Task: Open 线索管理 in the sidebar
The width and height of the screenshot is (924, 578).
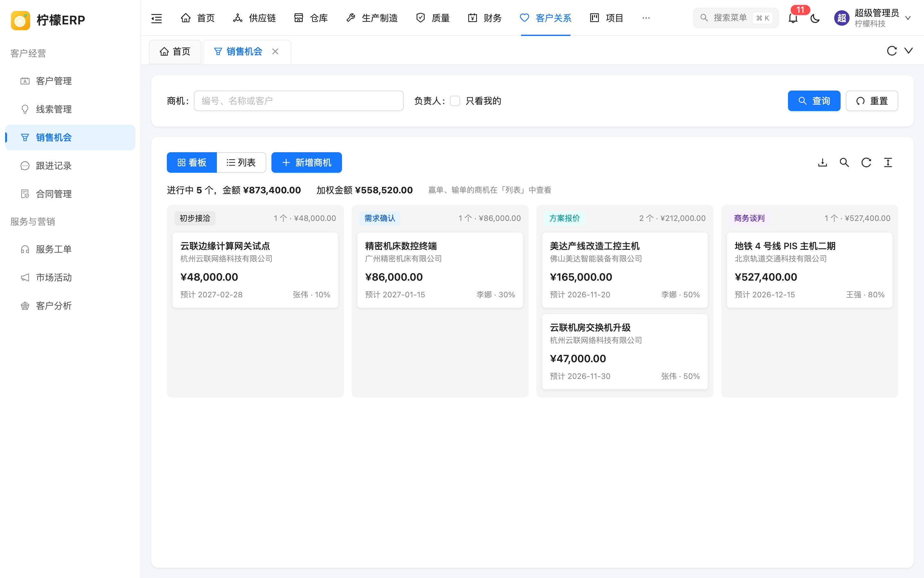Action: pos(70,109)
